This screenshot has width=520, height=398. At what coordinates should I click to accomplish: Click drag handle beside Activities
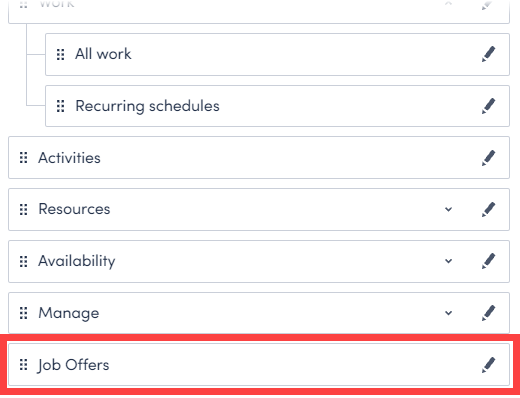point(23,158)
